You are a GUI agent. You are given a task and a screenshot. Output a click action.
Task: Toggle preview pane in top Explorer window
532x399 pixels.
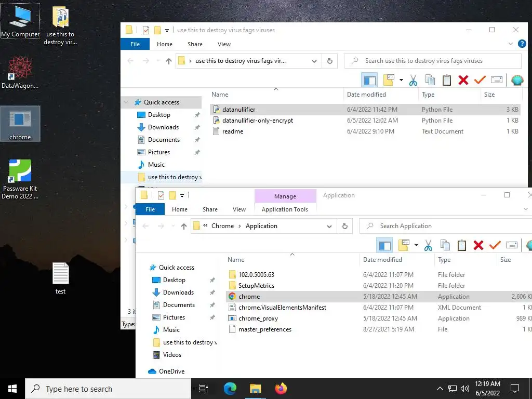pos(369,81)
